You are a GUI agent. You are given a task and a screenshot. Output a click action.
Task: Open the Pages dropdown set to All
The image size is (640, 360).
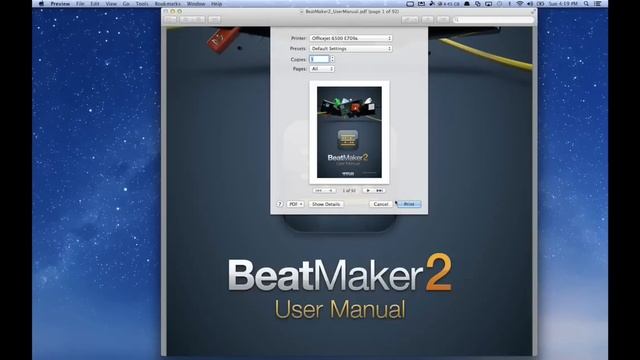point(322,69)
